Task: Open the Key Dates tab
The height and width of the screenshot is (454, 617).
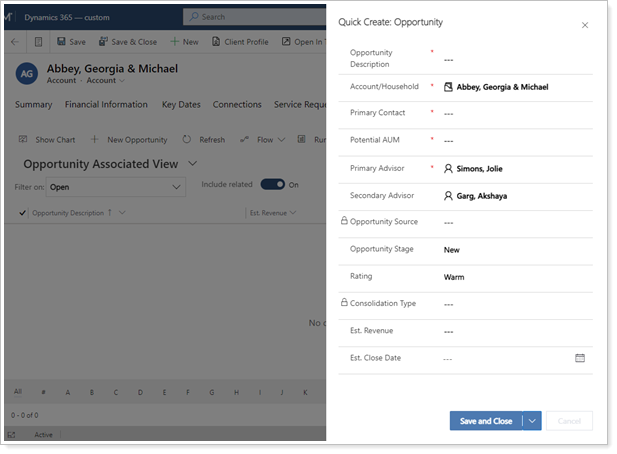Action: coord(182,105)
